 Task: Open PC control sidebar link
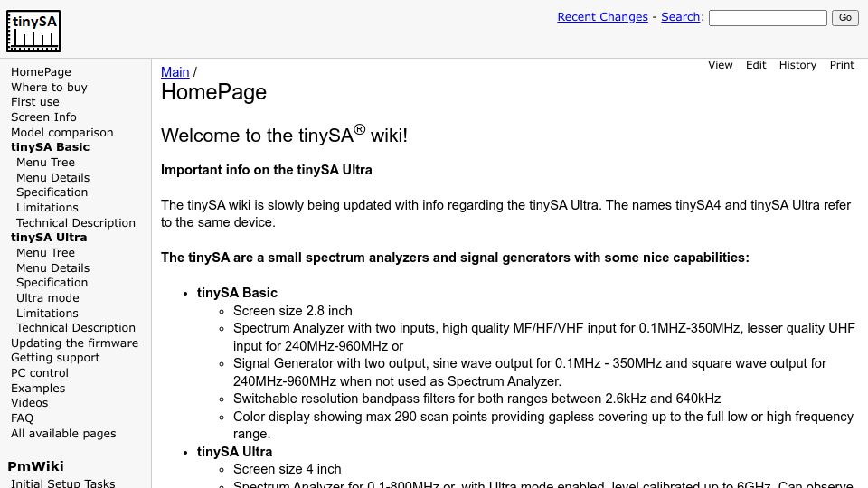point(40,373)
